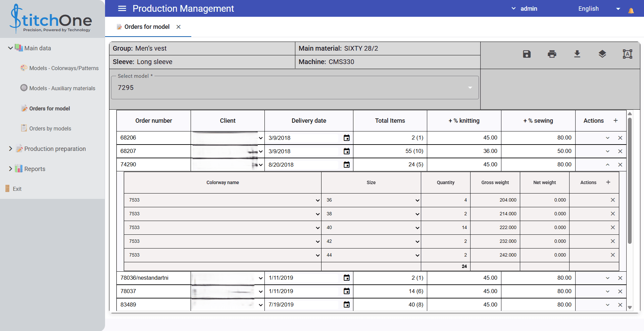Click total items value 40 (8)
The image size is (644, 331).
click(x=416, y=305)
